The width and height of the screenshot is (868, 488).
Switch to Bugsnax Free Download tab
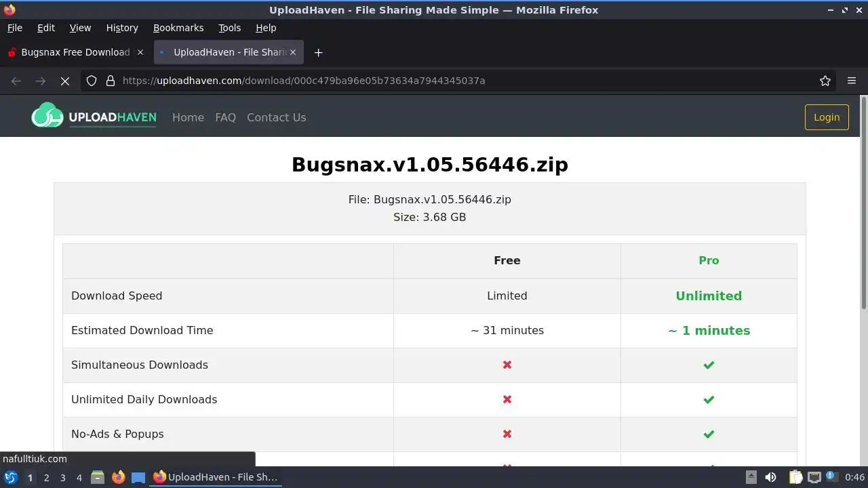pyautogui.click(x=75, y=52)
